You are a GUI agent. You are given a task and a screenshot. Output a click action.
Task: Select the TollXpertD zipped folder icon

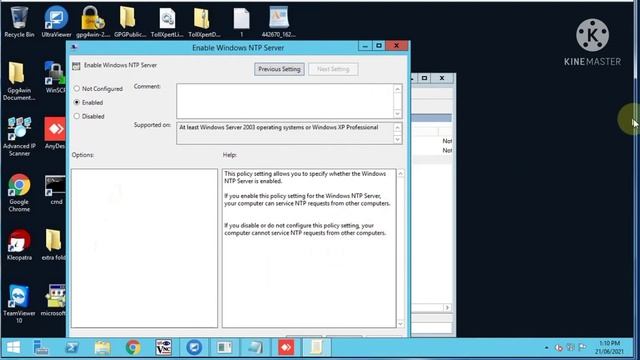(204, 22)
